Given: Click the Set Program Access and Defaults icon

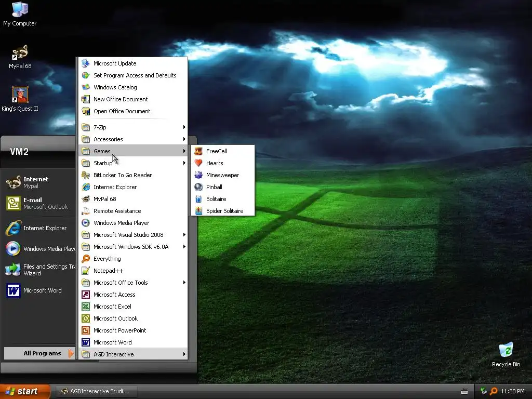Looking at the screenshot, I should [86, 75].
